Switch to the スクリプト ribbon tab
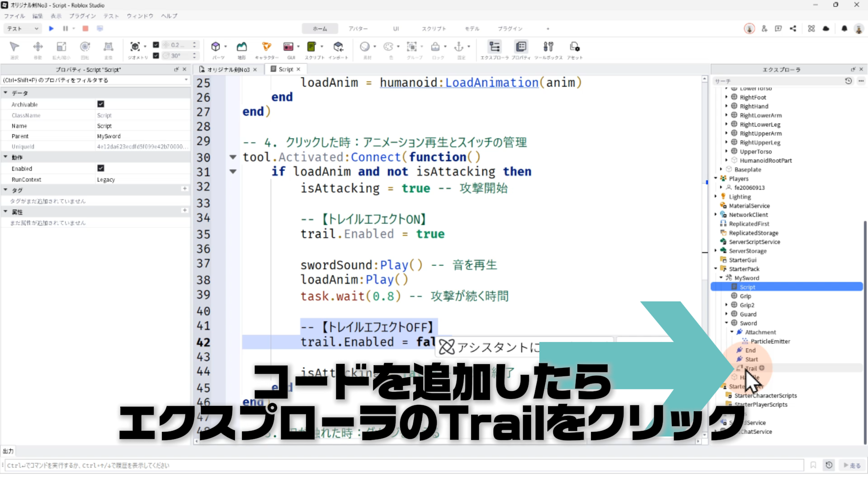This screenshot has width=868, height=488. (x=434, y=28)
